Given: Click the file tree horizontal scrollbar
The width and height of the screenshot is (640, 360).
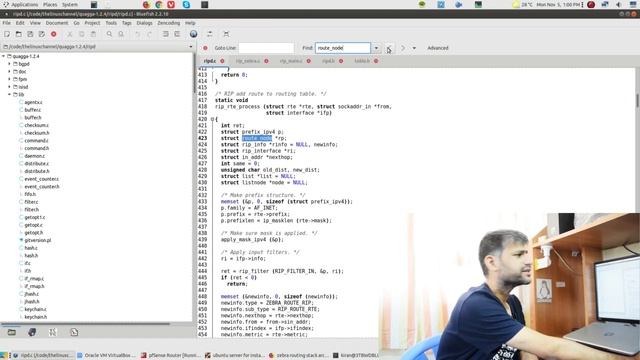Looking at the screenshot, I should pos(85,324).
